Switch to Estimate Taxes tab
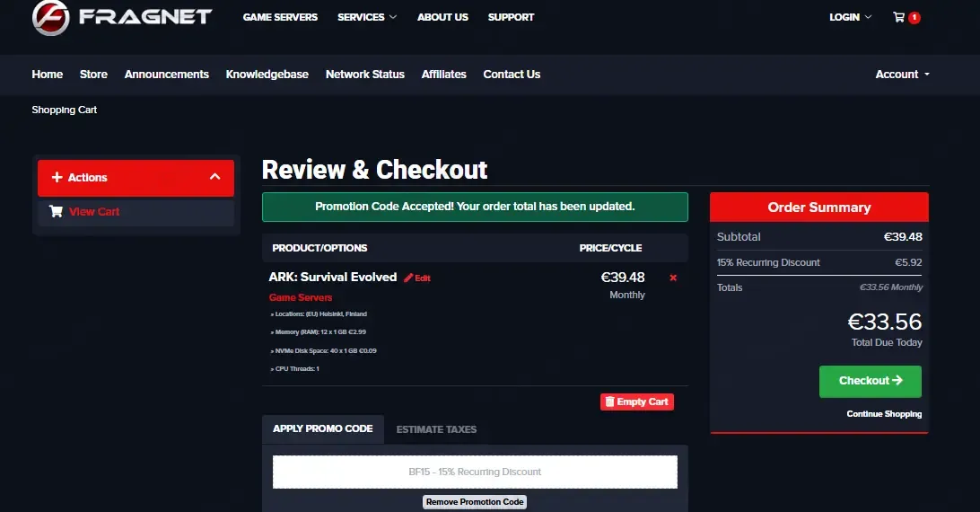This screenshot has height=512, width=980. (x=436, y=429)
